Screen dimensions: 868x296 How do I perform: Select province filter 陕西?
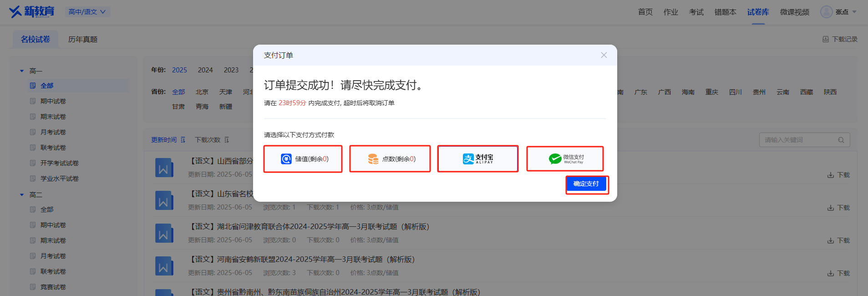[830, 92]
